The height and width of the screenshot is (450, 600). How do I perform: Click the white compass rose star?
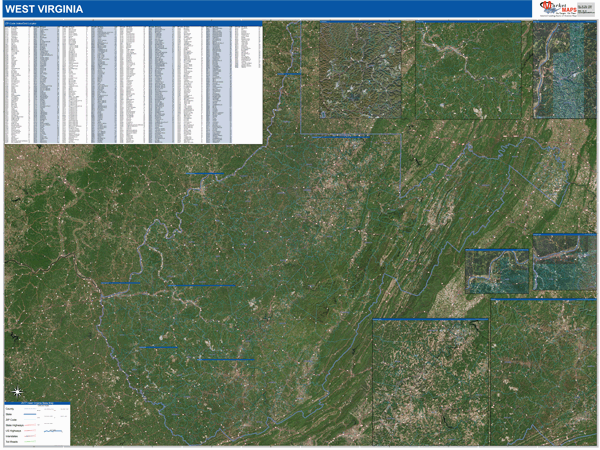(x=17, y=391)
